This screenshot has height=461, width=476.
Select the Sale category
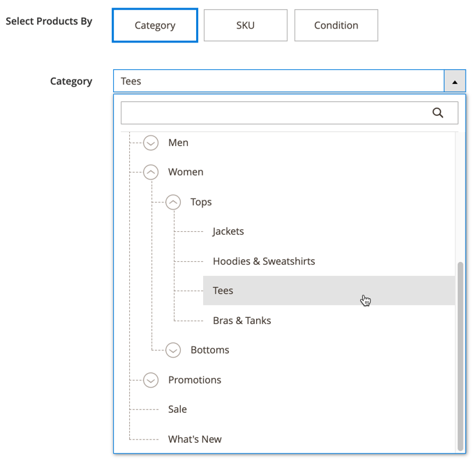point(177,409)
